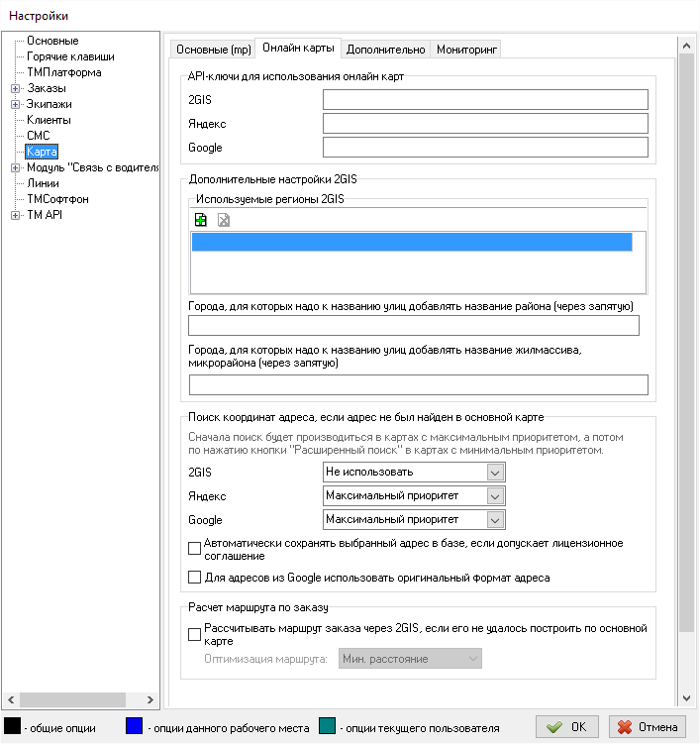The height and width of the screenshot is (744, 700).
Task: Expand the Заказы tree node
Action: [x=15, y=89]
